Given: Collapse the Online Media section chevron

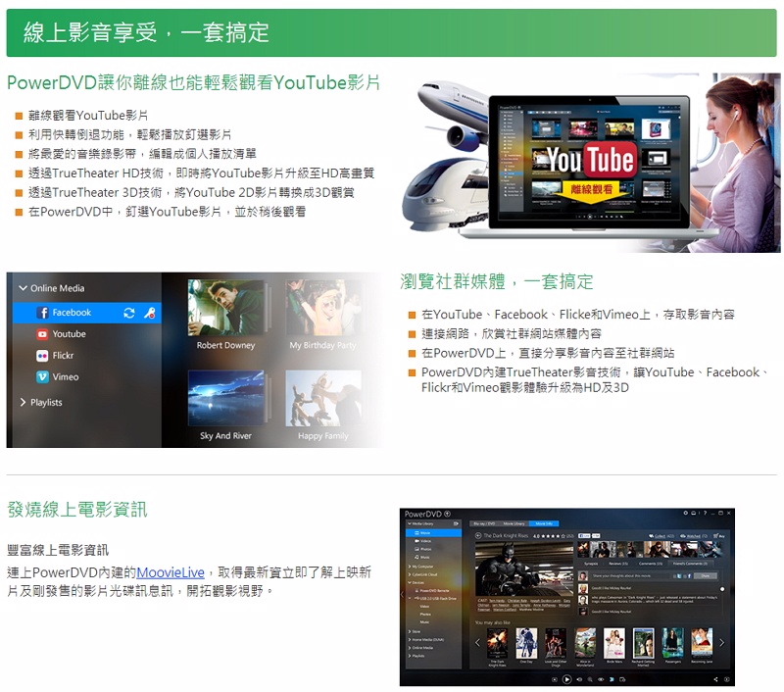Looking at the screenshot, I should 23,288.
